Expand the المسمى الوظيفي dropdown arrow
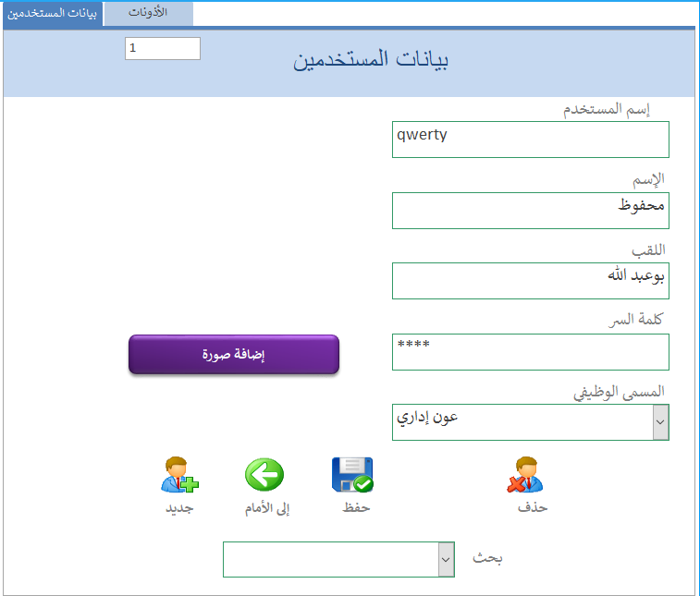 pos(660,421)
